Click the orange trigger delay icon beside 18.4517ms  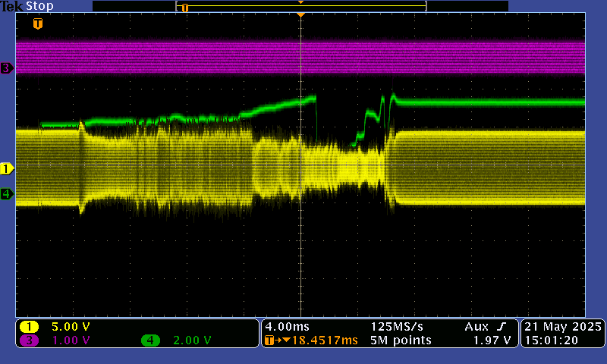(x=271, y=340)
